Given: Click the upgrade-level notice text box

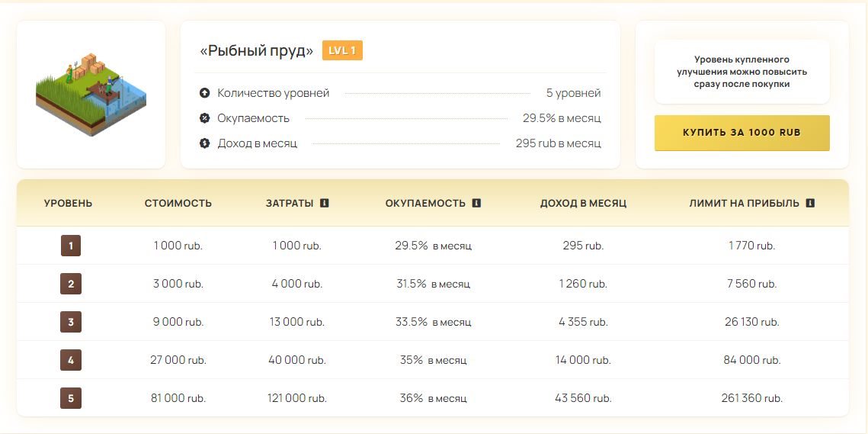Looking at the screenshot, I should tap(741, 72).
